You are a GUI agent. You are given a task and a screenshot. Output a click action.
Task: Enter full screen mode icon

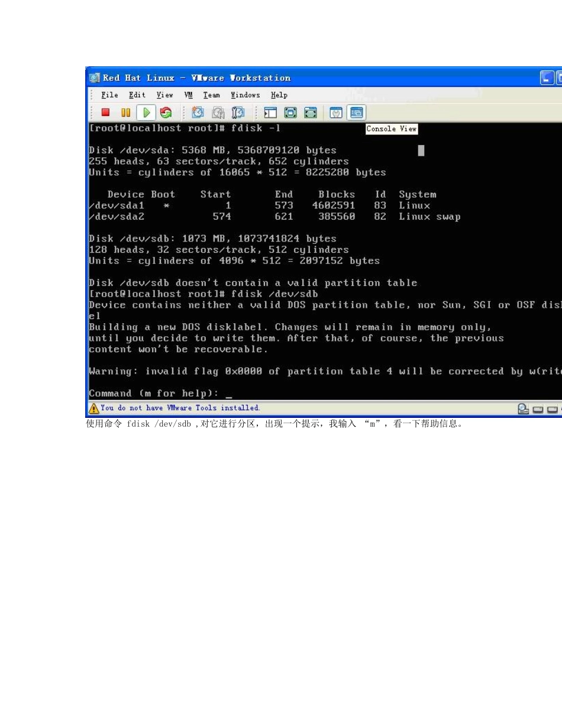(311, 112)
